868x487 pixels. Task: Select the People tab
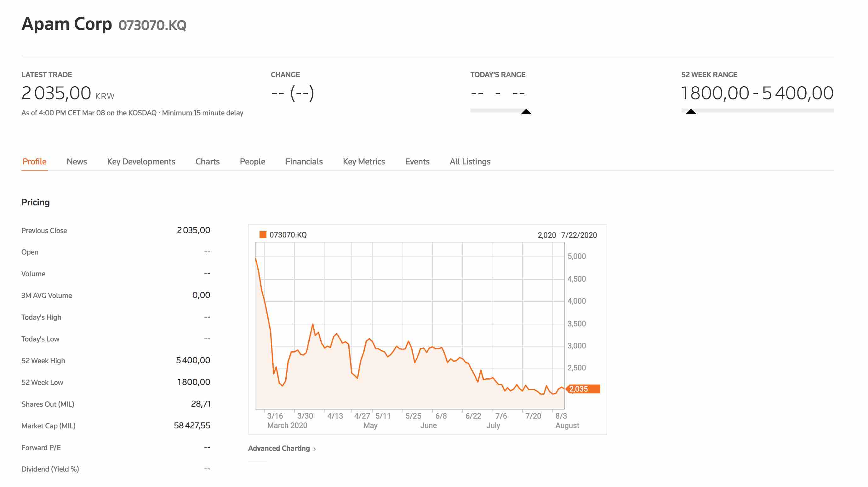(252, 161)
